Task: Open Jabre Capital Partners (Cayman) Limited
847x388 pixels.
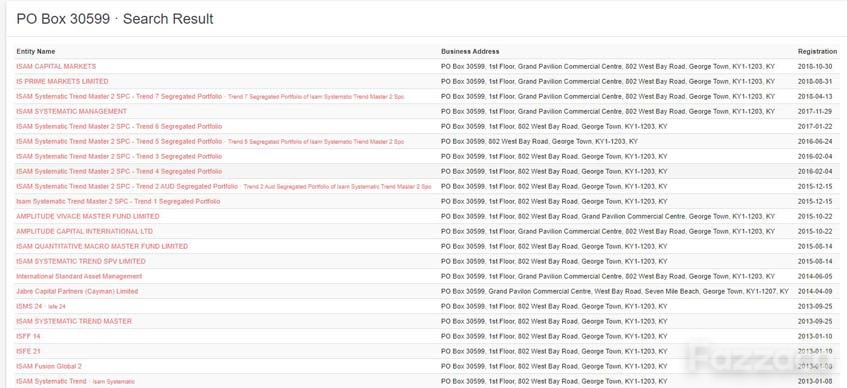Action: coord(77,291)
